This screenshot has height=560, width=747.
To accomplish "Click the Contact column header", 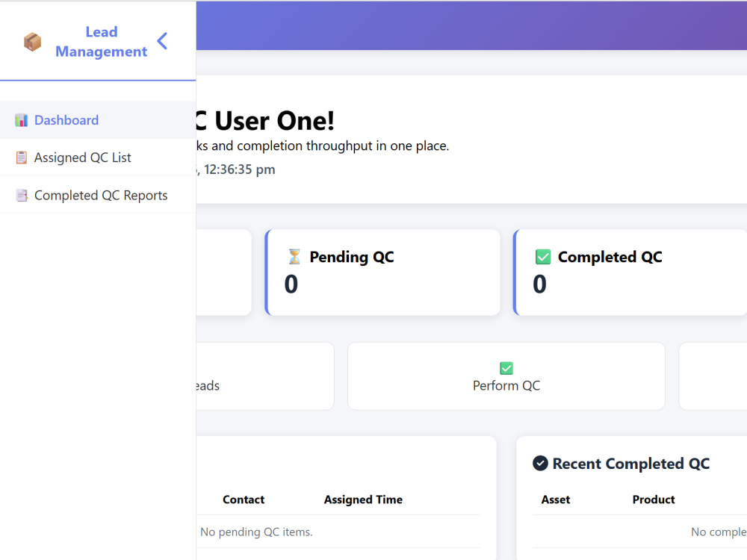I will 244,500.
